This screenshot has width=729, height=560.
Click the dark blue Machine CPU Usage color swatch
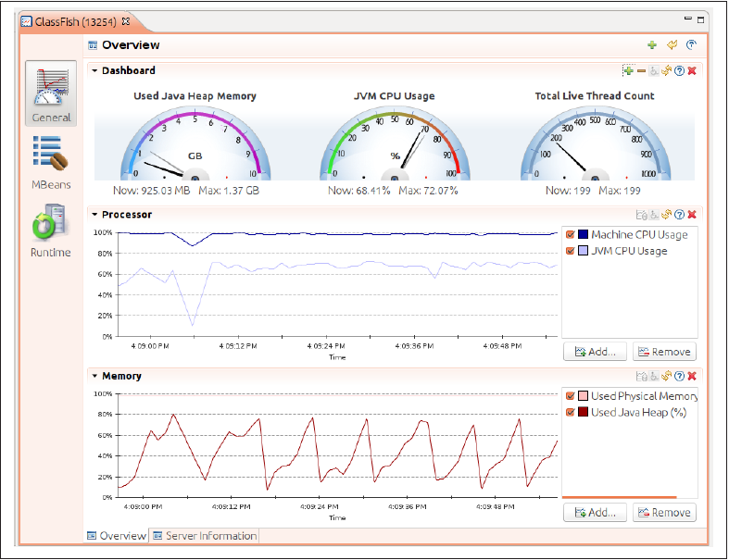click(x=583, y=235)
